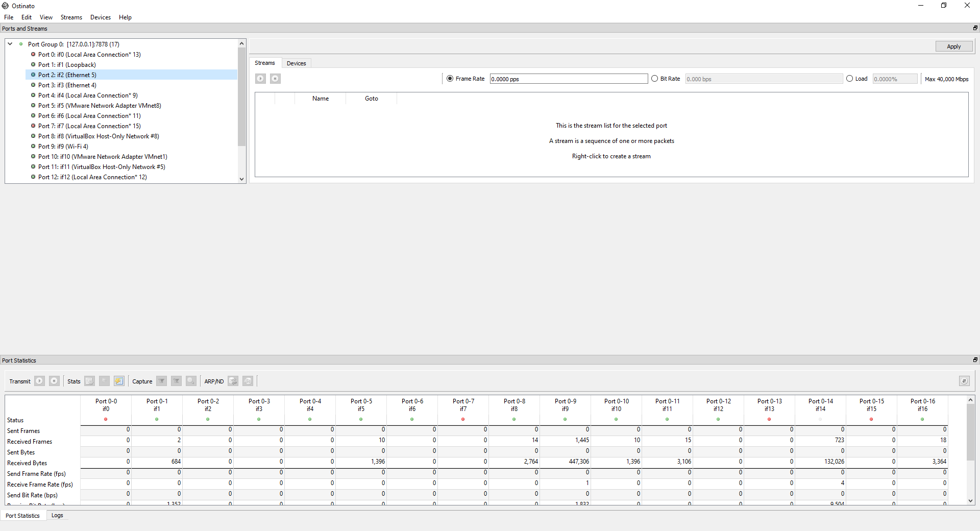Screen dimensions: 980x531
Task: View capture buffer with the magnifier icon
Action: (x=191, y=381)
